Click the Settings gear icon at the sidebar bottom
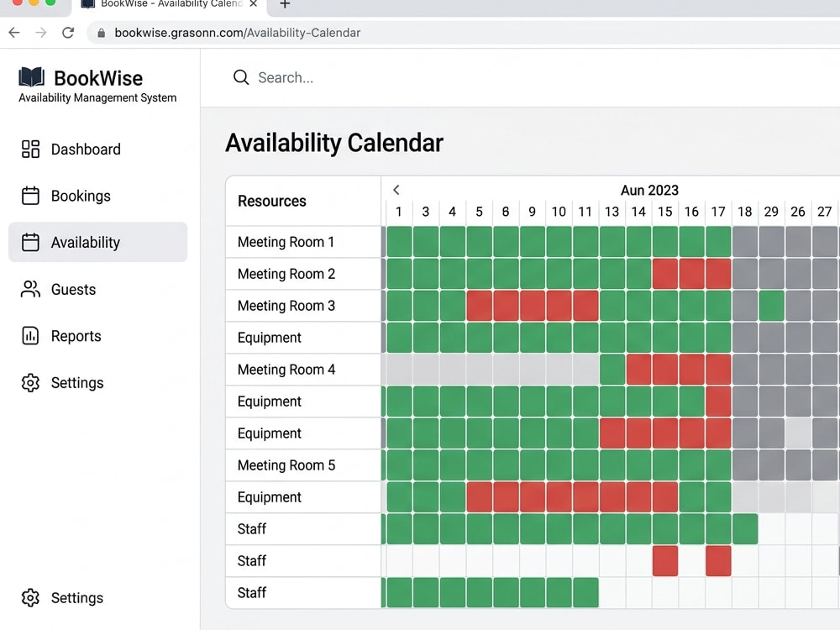 point(30,597)
